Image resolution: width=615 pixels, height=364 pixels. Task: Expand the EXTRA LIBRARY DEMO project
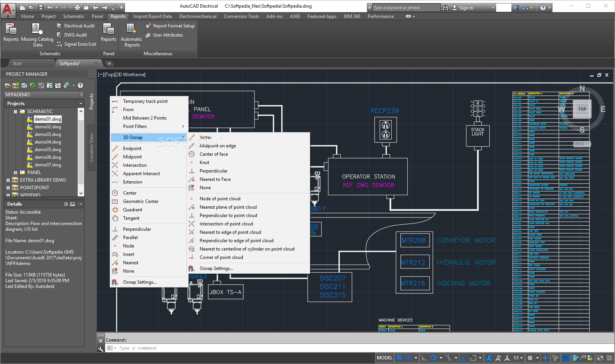(8, 180)
